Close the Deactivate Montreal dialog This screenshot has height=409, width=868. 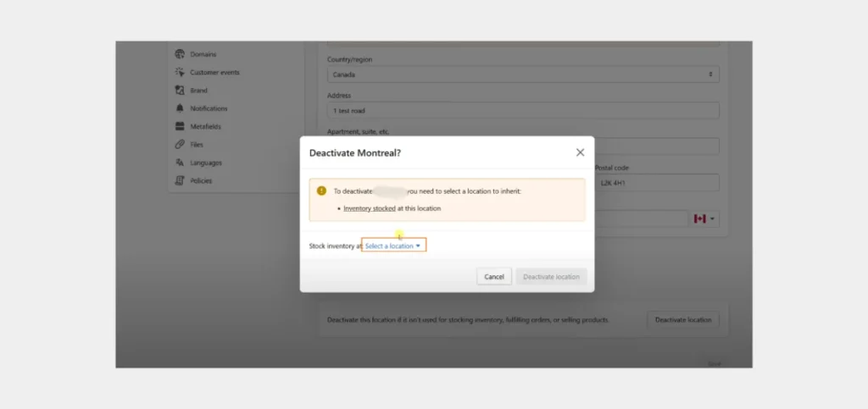[580, 152]
